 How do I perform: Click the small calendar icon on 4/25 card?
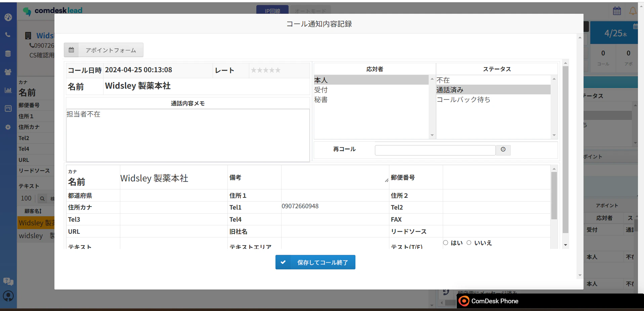tap(635, 26)
